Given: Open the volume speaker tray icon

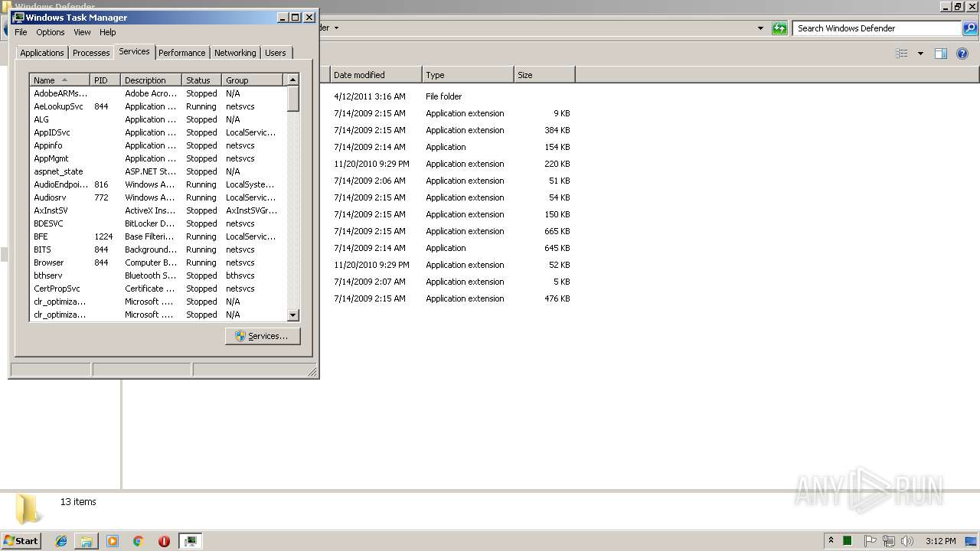Looking at the screenshot, I should tap(907, 541).
